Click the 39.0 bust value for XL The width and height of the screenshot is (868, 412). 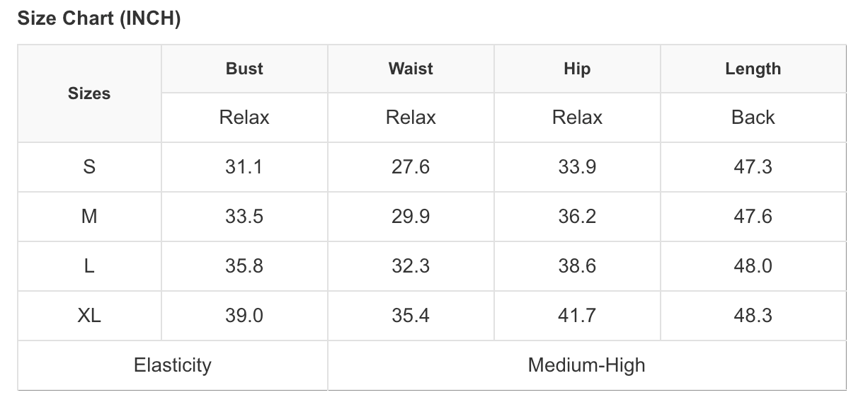[x=244, y=316]
